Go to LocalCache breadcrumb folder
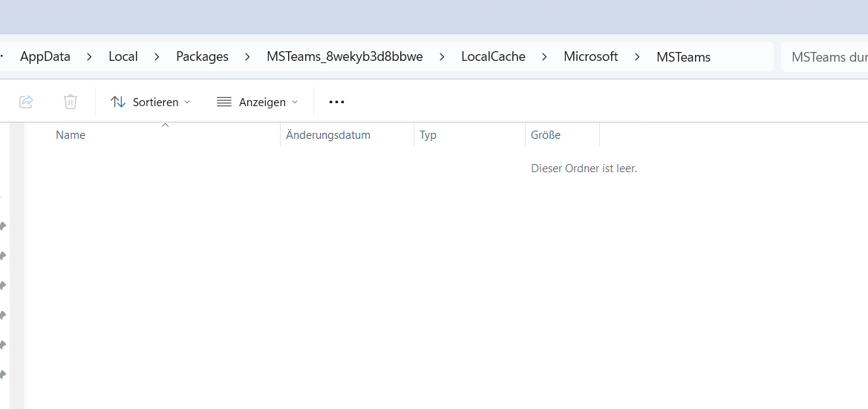The image size is (868, 409). (493, 56)
